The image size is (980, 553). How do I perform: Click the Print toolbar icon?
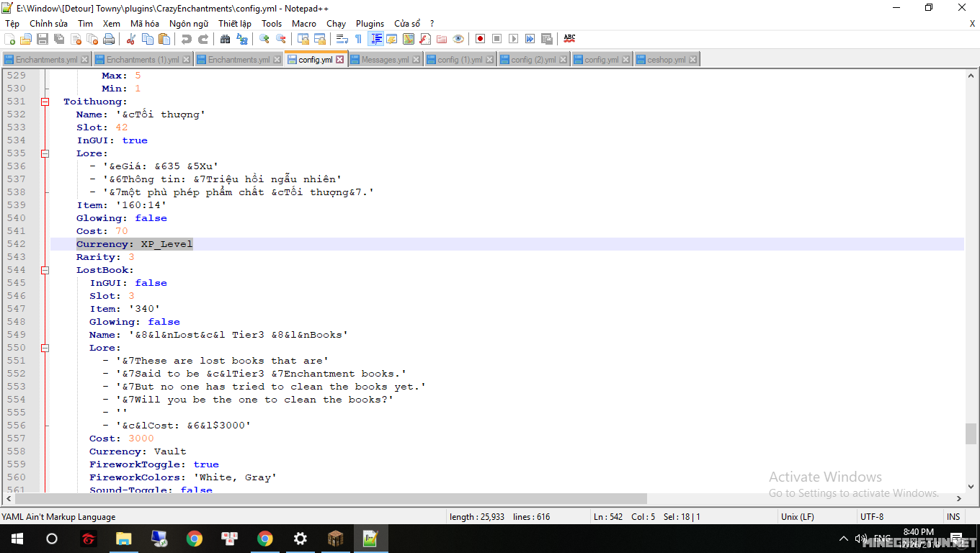pyautogui.click(x=108, y=39)
